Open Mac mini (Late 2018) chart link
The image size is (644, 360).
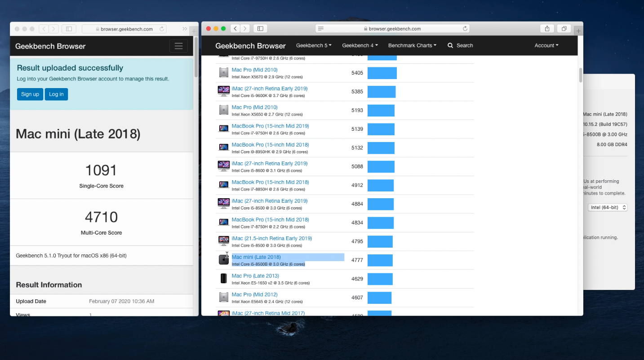pyautogui.click(x=256, y=257)
